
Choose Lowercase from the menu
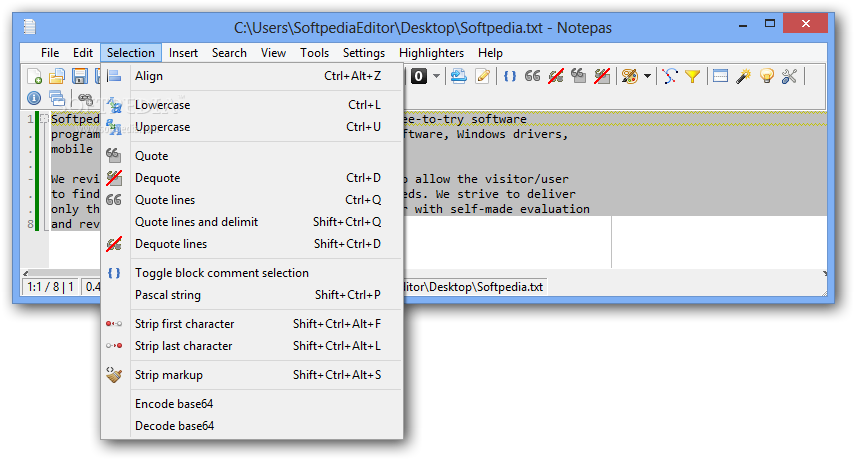(x=252, y=105)
